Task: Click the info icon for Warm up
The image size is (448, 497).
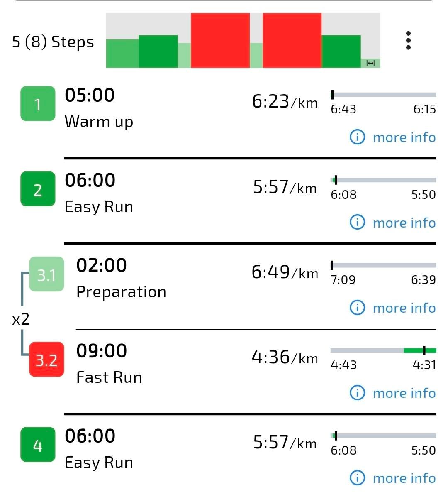Action: [357, 137]
